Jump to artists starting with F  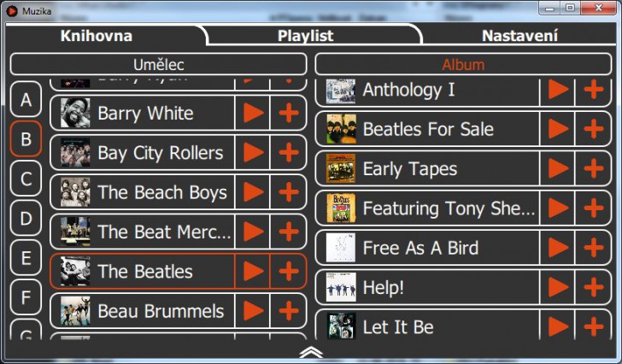(26, 297)
